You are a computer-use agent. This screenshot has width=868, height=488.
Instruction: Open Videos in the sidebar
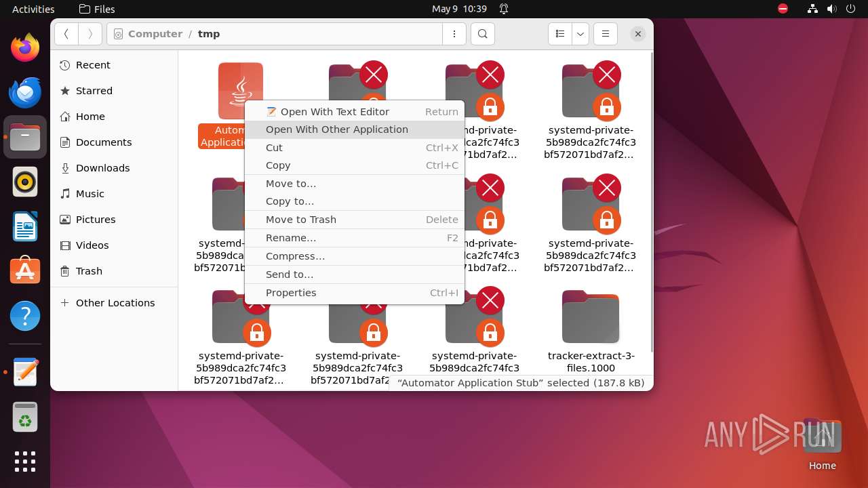point(114,245)
